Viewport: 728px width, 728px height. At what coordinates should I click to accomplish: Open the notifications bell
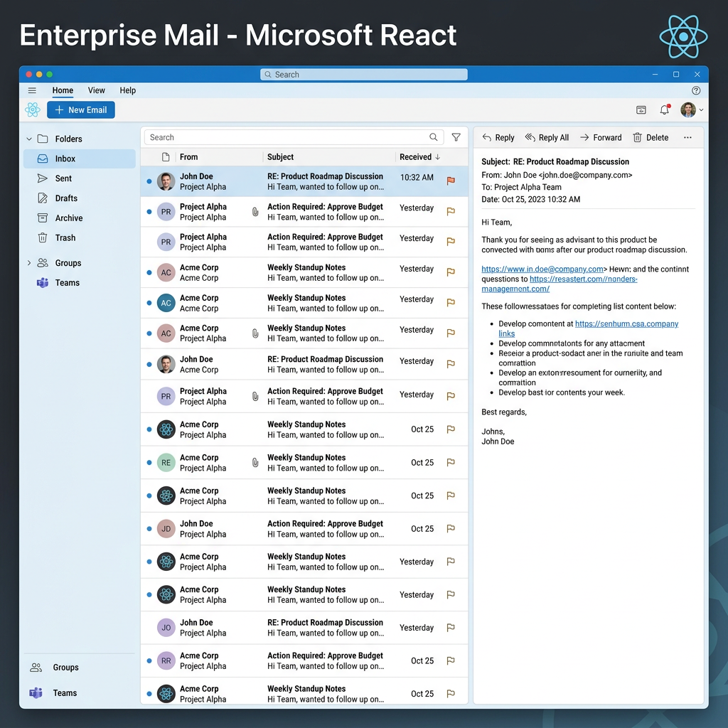coord(665,109)
